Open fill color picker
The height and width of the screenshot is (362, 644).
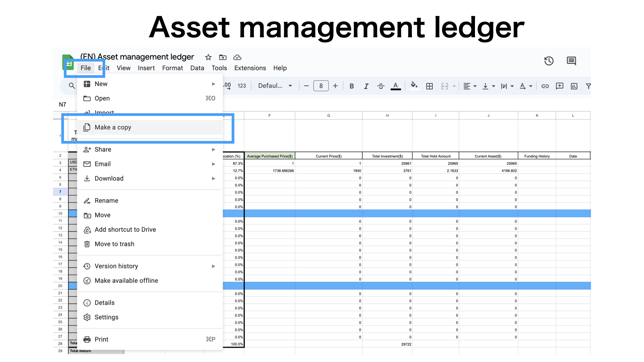(414, 86)
